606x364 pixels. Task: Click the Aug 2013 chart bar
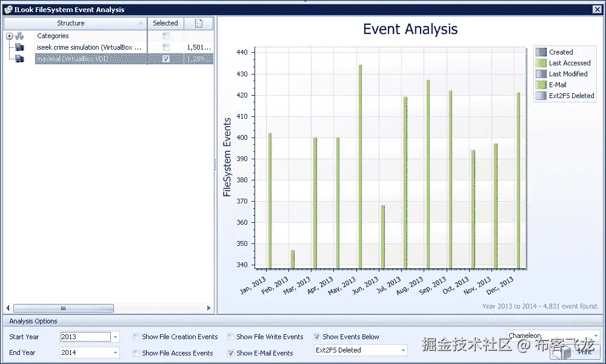point(428,174)
